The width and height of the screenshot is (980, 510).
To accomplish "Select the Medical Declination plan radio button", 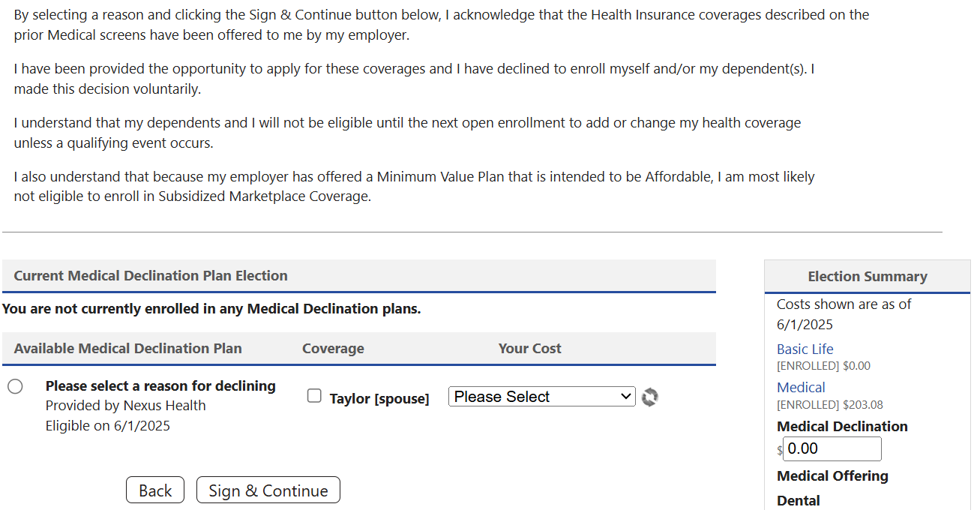I will [x=15, y=385].
